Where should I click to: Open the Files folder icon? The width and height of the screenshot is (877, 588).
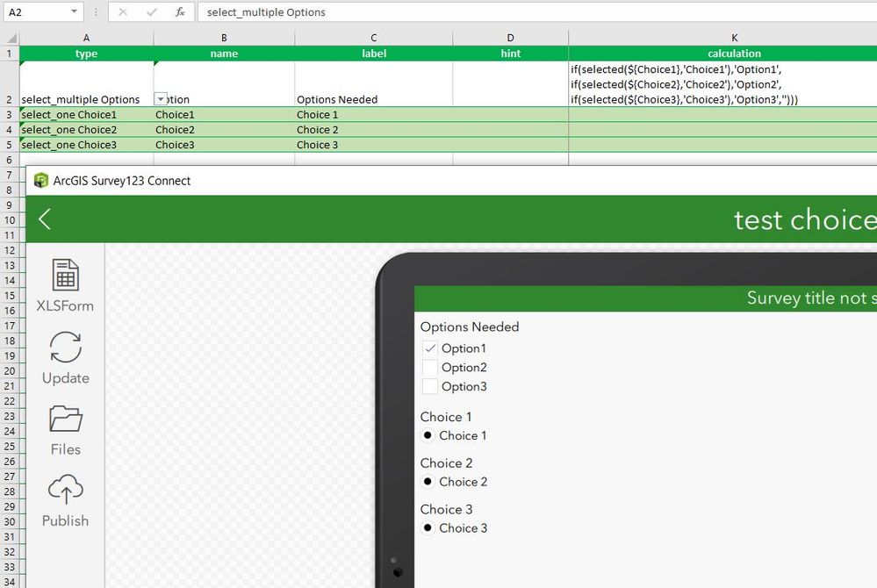[66, 419]
